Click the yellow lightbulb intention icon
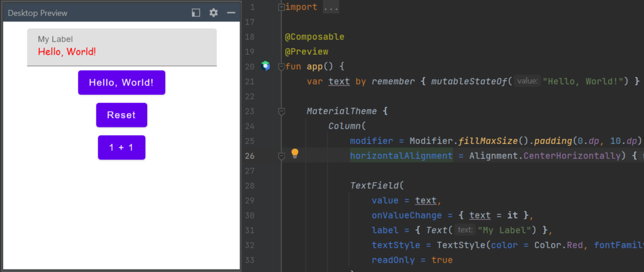 (x=295, y=154)
